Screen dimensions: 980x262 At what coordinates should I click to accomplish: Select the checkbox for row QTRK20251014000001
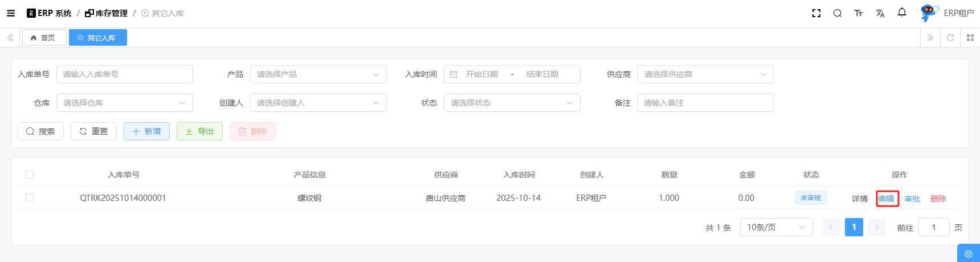point(30,197)
